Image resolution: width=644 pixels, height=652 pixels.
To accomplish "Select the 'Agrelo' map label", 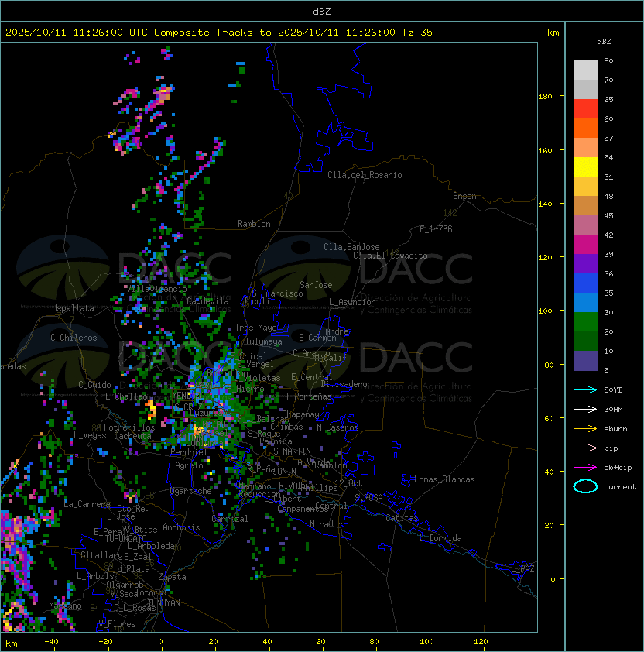I will pos(189,465).
